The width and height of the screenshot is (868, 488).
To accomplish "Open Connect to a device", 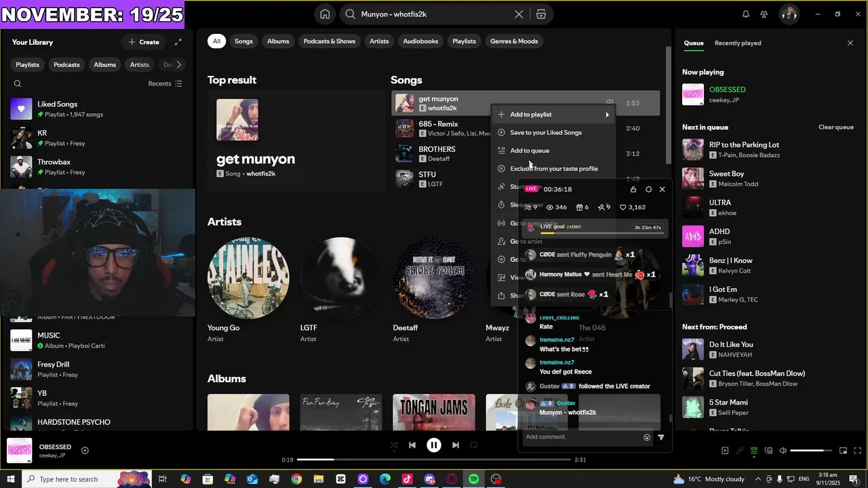I will pos(768,451).
